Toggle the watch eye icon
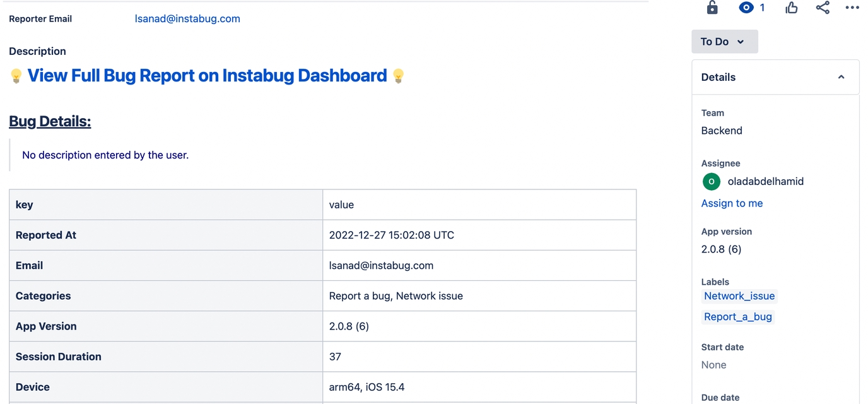 point(746,8)
